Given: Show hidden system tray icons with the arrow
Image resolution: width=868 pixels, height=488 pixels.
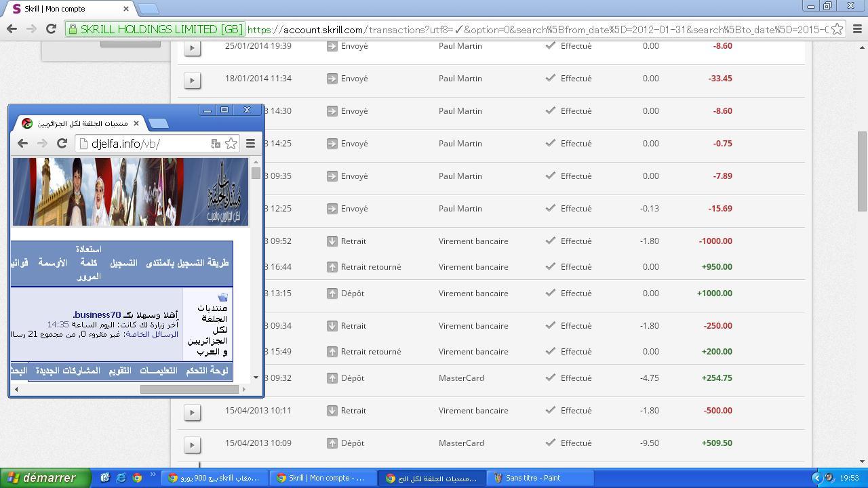Looking at the screenshot, I should pos(816,478).
